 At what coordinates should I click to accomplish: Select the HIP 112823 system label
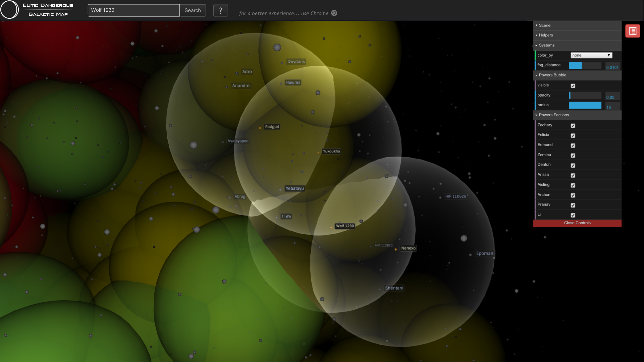(x=384, y=245)
